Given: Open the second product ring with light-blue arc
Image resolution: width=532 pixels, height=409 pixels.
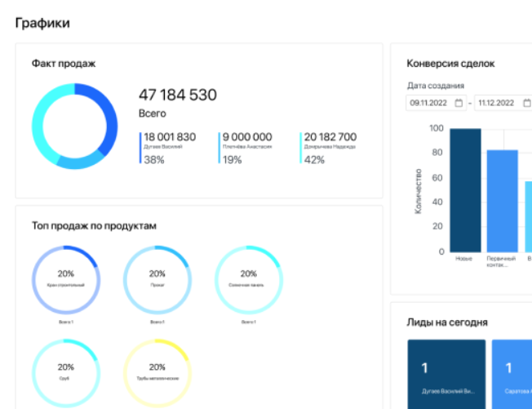Looking at the screenshot, I should [157, 280].
